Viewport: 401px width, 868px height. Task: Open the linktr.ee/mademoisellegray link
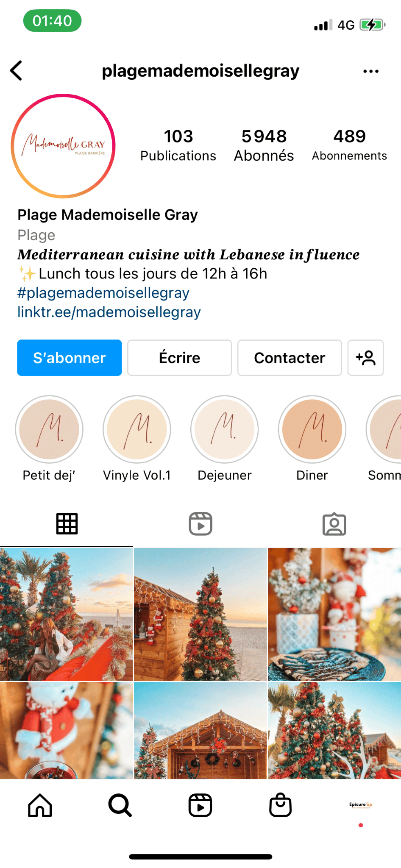(x=109, y=312)
